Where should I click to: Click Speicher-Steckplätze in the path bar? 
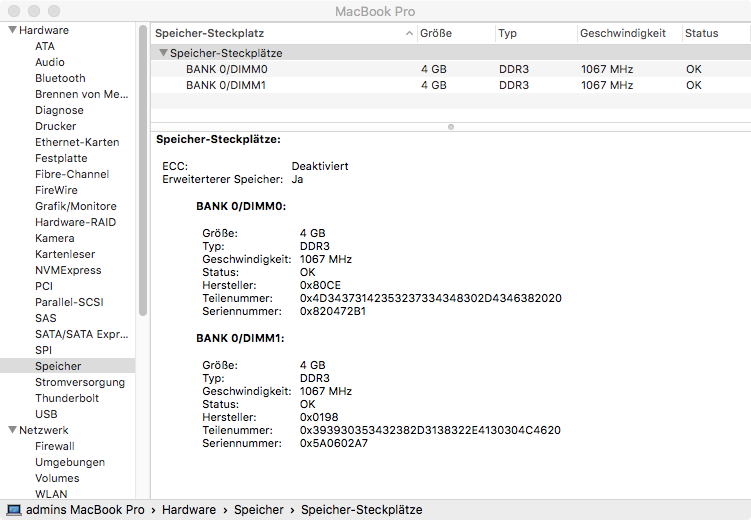point(362,510)
